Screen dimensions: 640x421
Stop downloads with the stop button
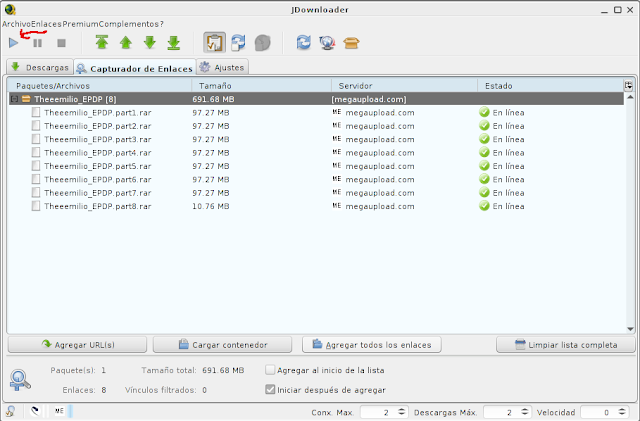click(x=61, y=42)
